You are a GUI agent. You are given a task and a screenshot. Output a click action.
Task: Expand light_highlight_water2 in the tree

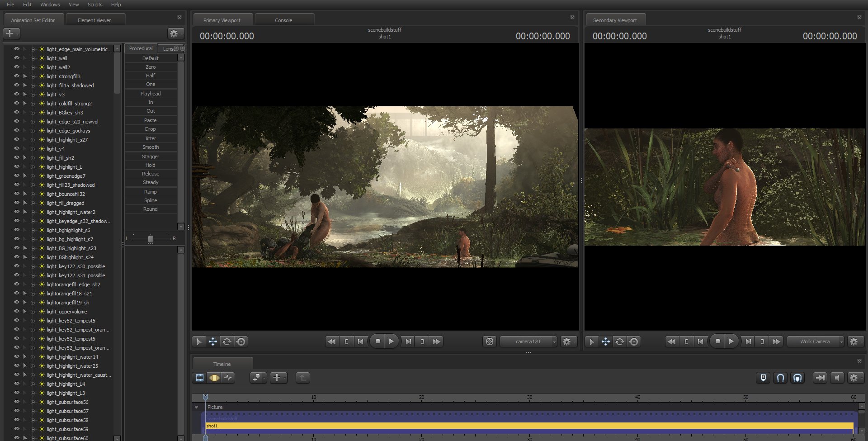(x=33, y=212)
